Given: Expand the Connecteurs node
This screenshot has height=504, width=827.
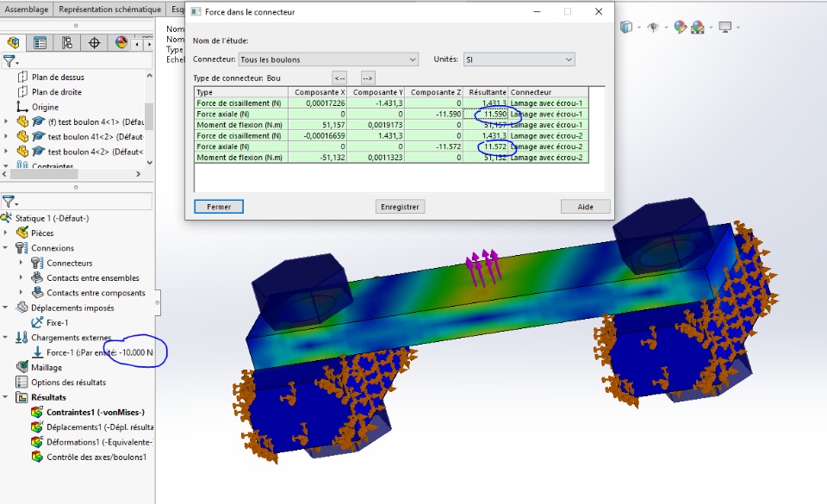Looking at the screenshot, I should pos(21,263).
